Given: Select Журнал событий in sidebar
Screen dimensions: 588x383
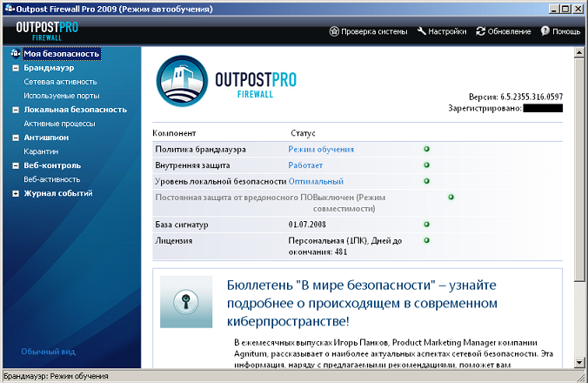Looking at the screenshot, I should coord(58,193).
